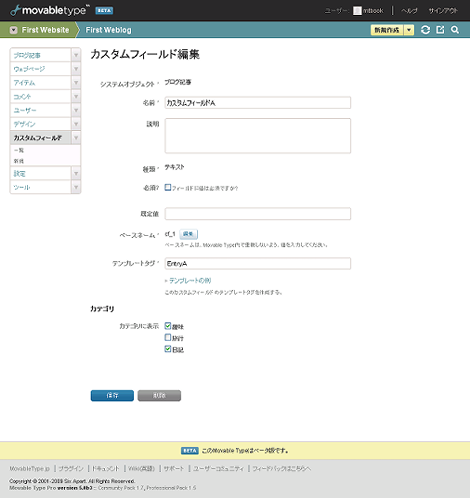470x498 pixels.
Task: Check the 旅行 category checkbox
Action: pos(168,337)
